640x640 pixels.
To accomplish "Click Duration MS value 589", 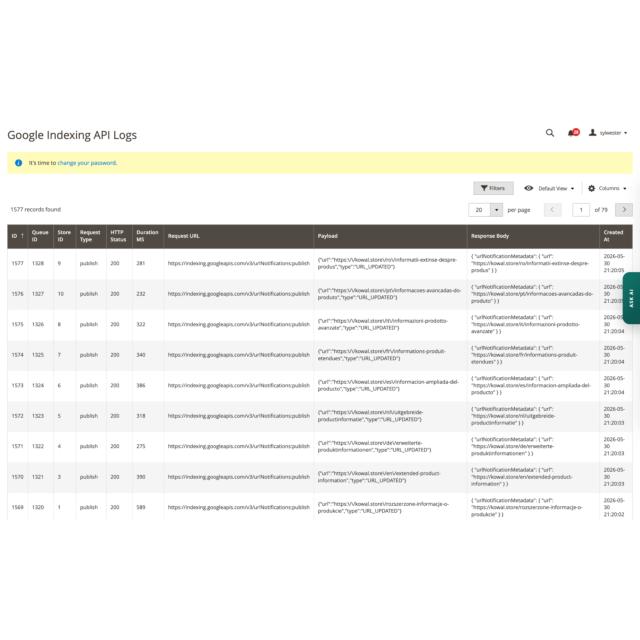I will tap(141, 507).
